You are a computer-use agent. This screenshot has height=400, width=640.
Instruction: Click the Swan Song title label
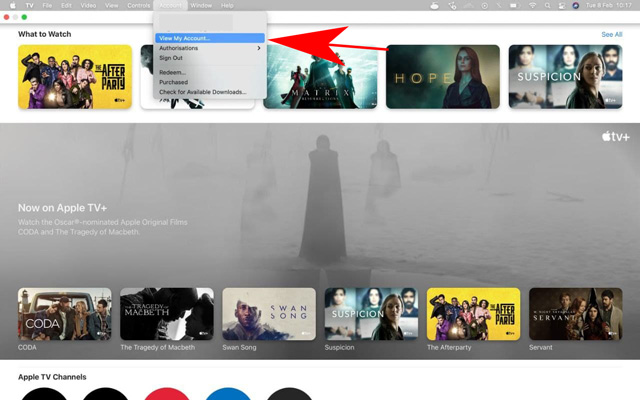(x=239, y=347)
